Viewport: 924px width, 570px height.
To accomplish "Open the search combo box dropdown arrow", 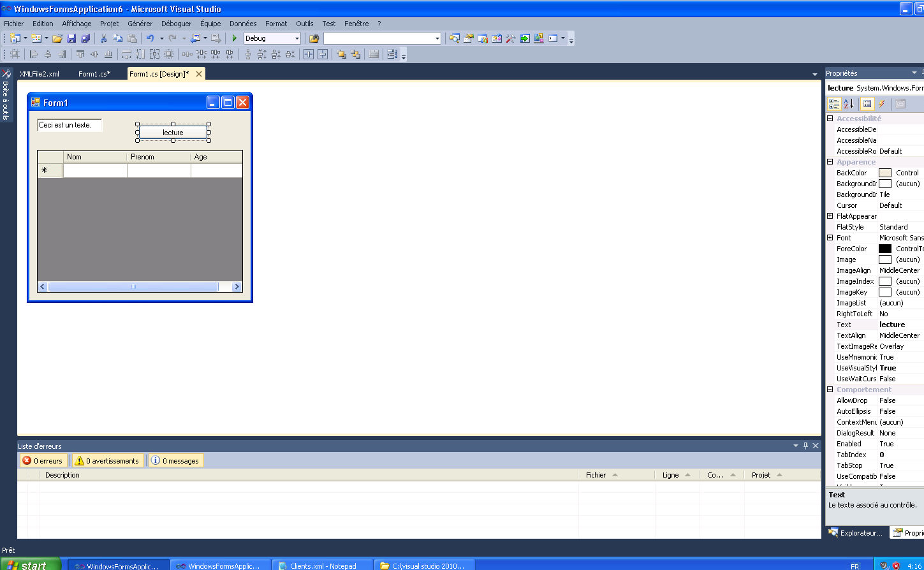I will [x=437, y=38].
